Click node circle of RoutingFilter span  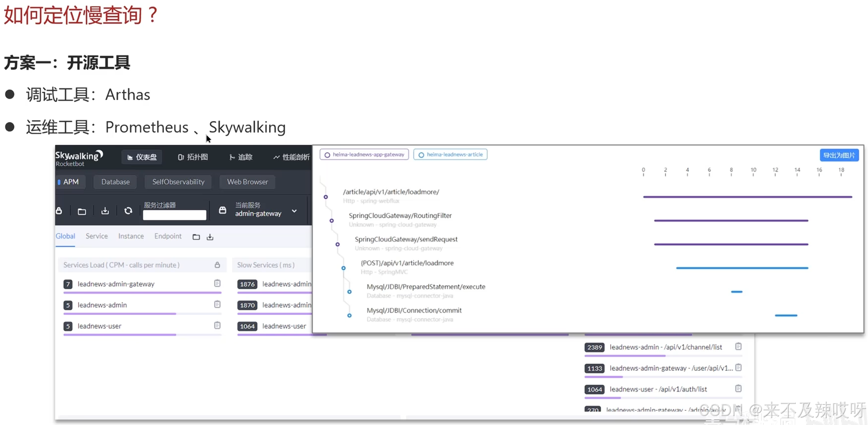(332, 221)
